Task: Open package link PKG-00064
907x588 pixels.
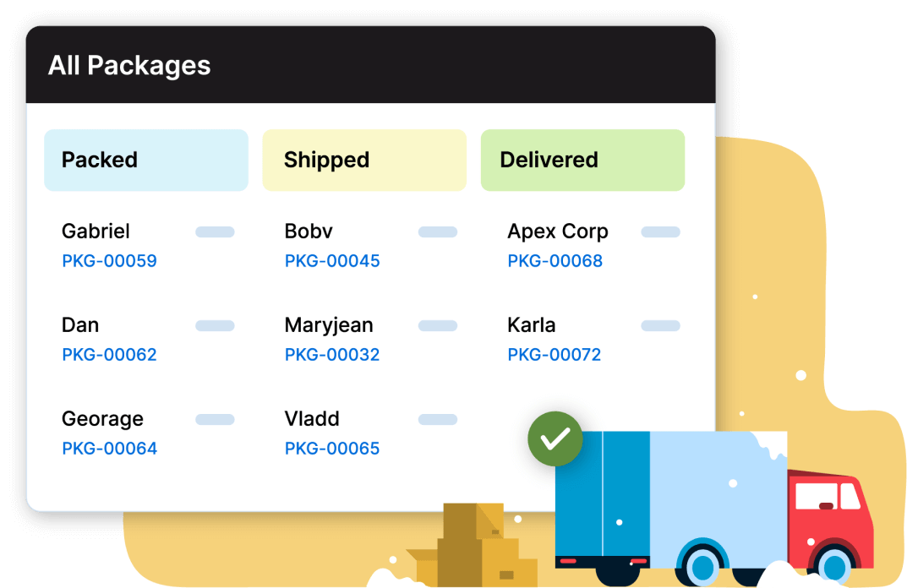Action: coord(109,448)
